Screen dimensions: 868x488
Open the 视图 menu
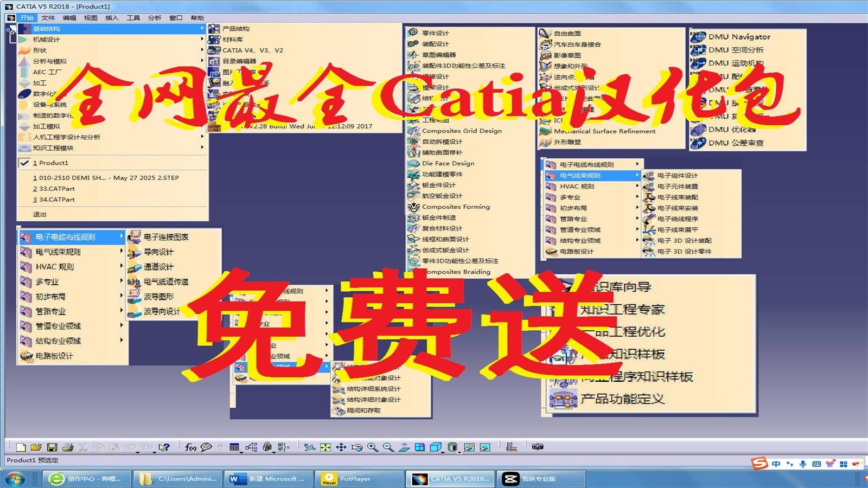[91, 18]
